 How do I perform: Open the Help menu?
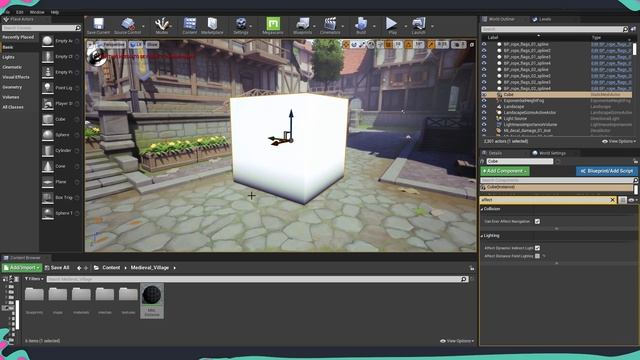(x=55, y=12)
